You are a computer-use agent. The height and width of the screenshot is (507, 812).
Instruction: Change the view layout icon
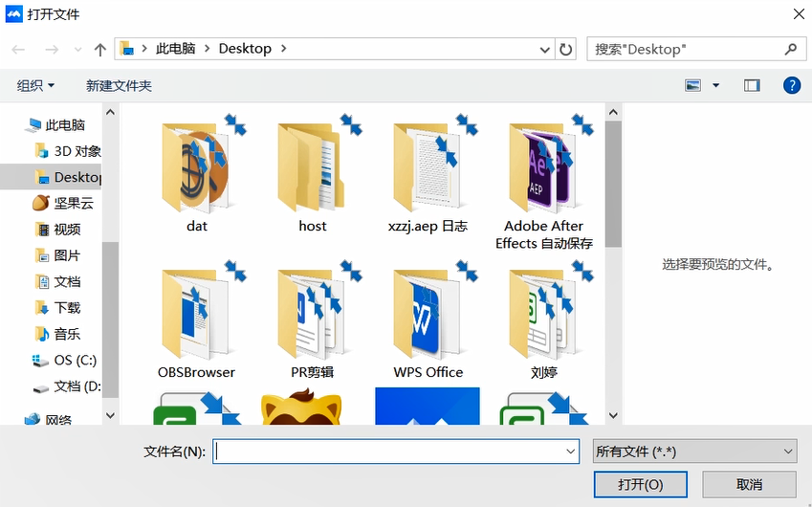[x=692, y=85]
